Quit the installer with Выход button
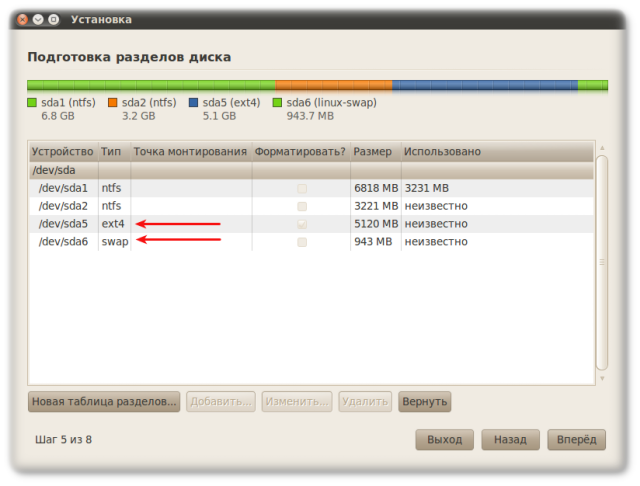 pyautogui.click(x=444, y=440)
